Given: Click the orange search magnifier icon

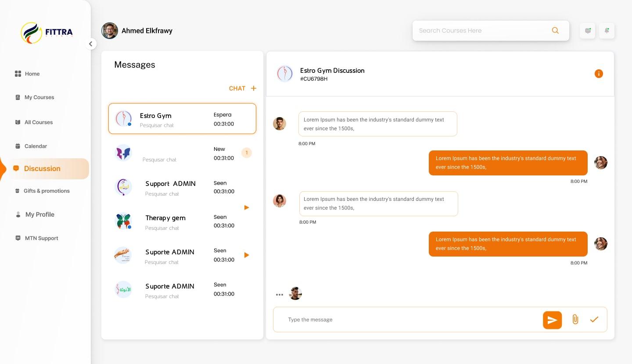Looking at the screenshot, I should 555,31.
